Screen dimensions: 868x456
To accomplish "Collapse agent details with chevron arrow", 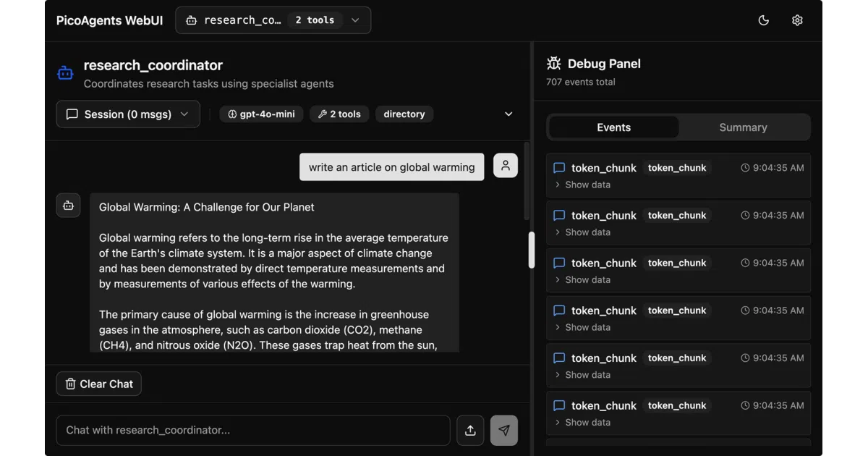I will pos(509,114).
